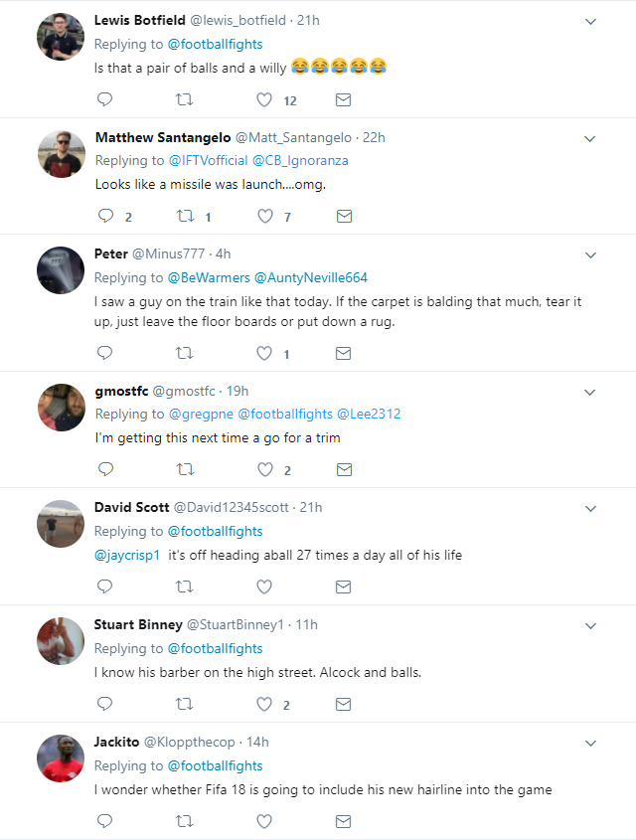Share Peter's tweet via message envelope
This screenshot has width=636, height=840.
[x=344, y=353]
